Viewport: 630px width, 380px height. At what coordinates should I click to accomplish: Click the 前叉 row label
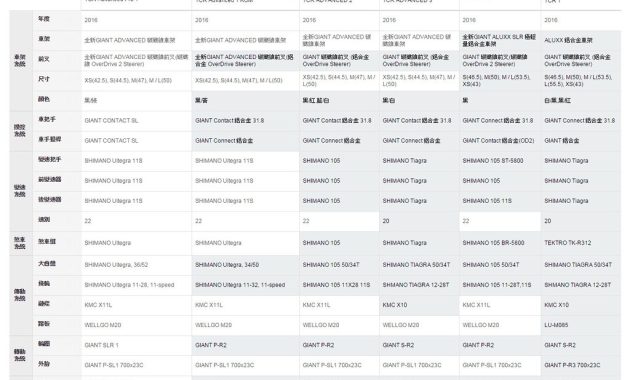(x=44, y=59)
